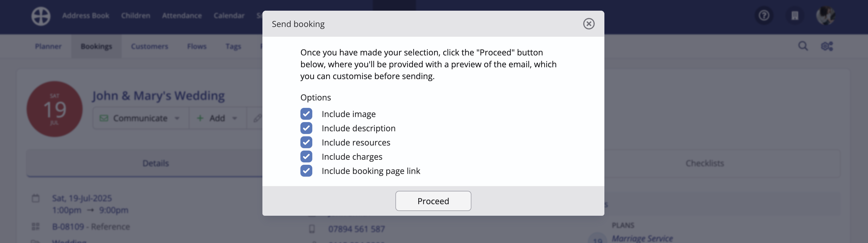
Task: Open the Checklists tab
Action: tap(704, 163)
